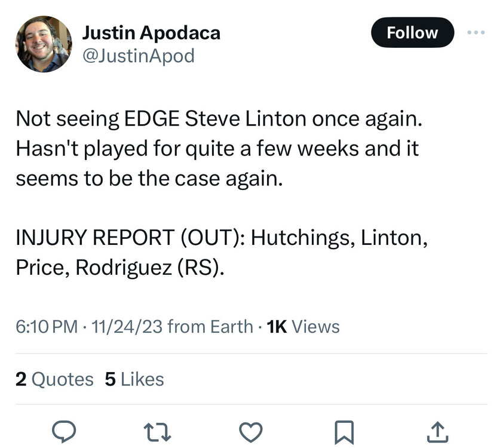Click the 'Not seeing EDGE Steve Linton' sentence
This screenshot has height=448, width=503.
click(219, 118)
